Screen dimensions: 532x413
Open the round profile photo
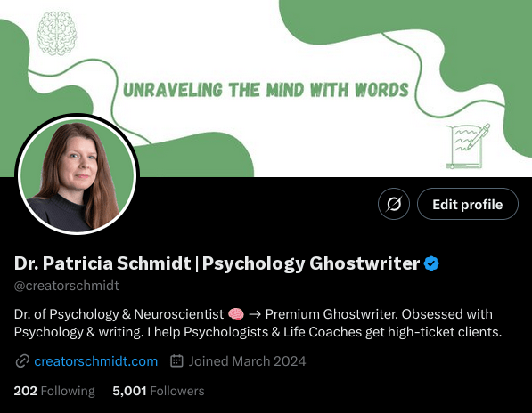(x=77, y=174)
